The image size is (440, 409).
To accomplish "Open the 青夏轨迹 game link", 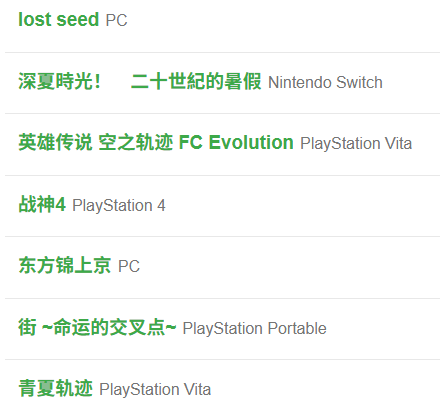I will 55,388.
